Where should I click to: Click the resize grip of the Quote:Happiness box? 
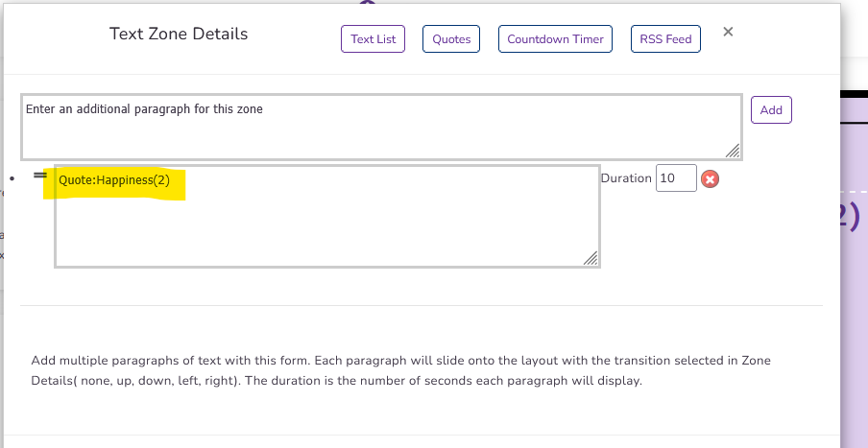pos(591,258)
